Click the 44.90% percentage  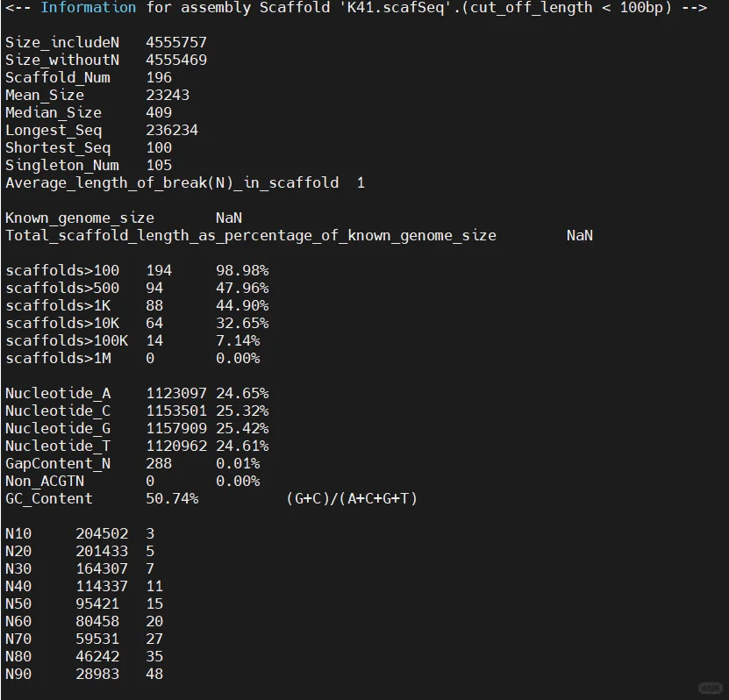tap(242, 306)
